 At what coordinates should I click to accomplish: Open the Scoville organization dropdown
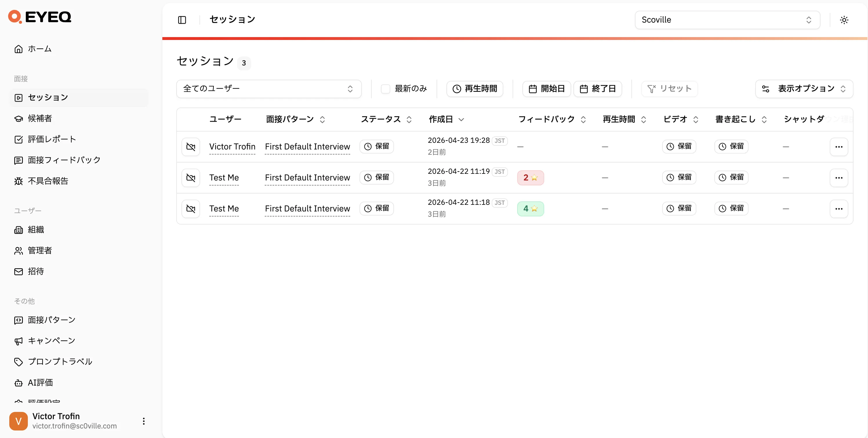point(727,19)
